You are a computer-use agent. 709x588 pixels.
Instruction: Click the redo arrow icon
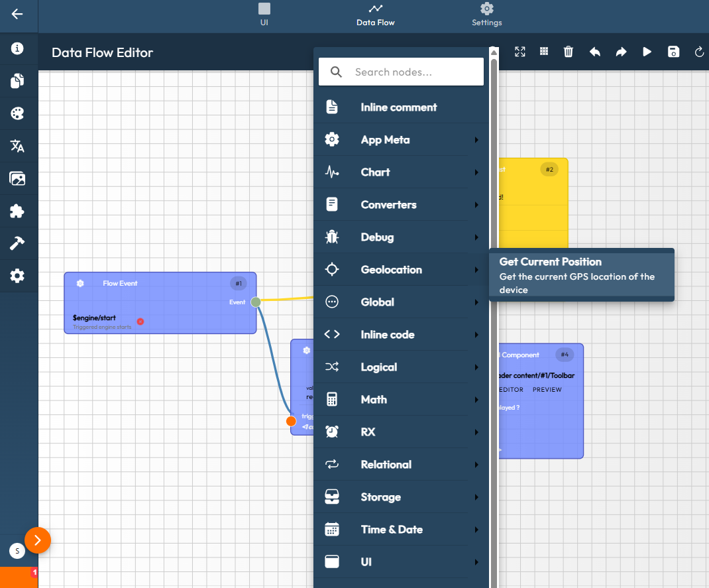pyautogui.click(x=621, y=52)
